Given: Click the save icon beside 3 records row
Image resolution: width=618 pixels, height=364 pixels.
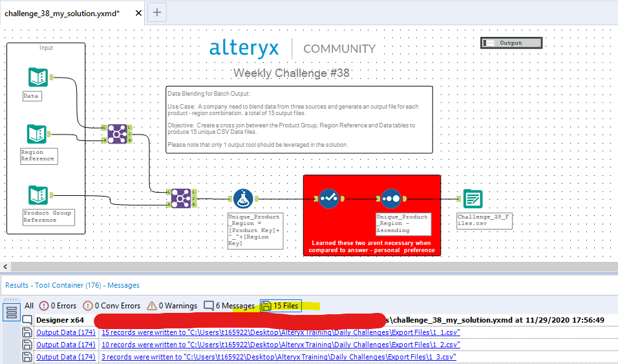Looking at the screenshot, I should click(x=27, y=357).
